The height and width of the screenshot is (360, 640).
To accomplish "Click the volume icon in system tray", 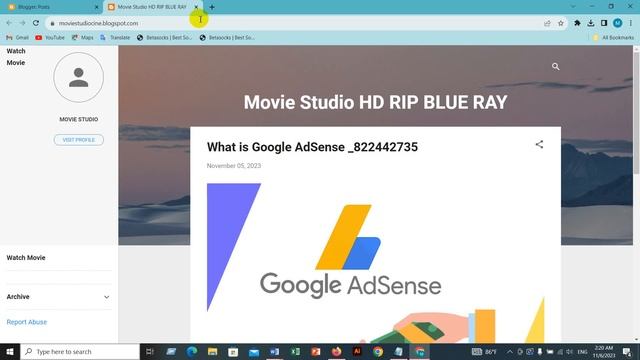I will [x=569, y=351].
